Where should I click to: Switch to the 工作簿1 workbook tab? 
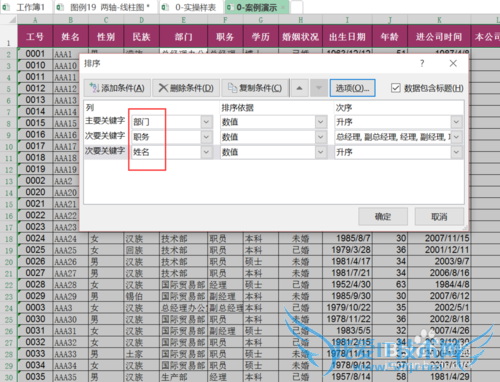[27, 7]
